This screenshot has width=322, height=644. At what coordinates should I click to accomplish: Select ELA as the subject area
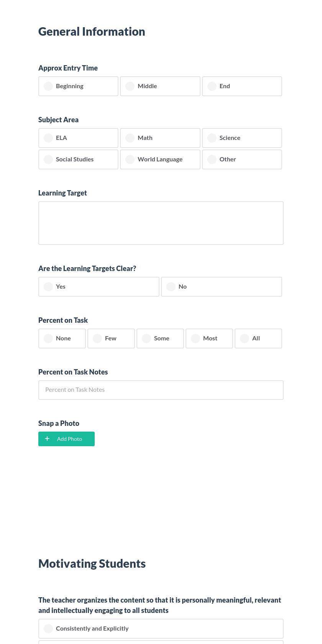tap(78, 138)
